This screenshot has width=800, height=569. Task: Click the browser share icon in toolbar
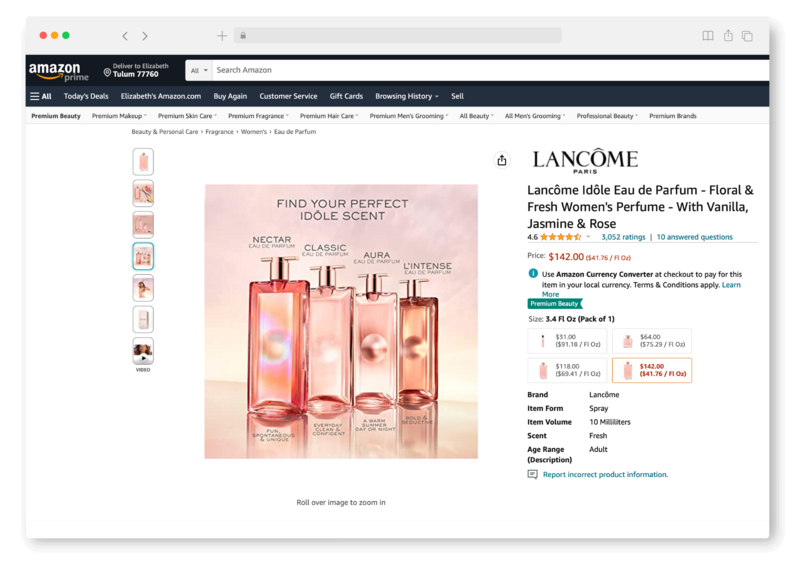coord(728,35)
